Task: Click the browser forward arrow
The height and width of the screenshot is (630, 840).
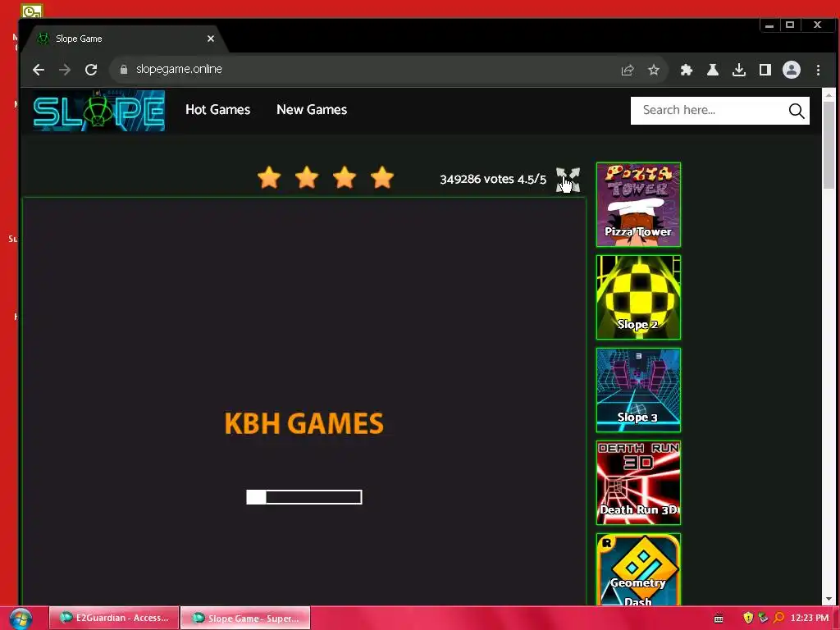Action: click(65, 70)
